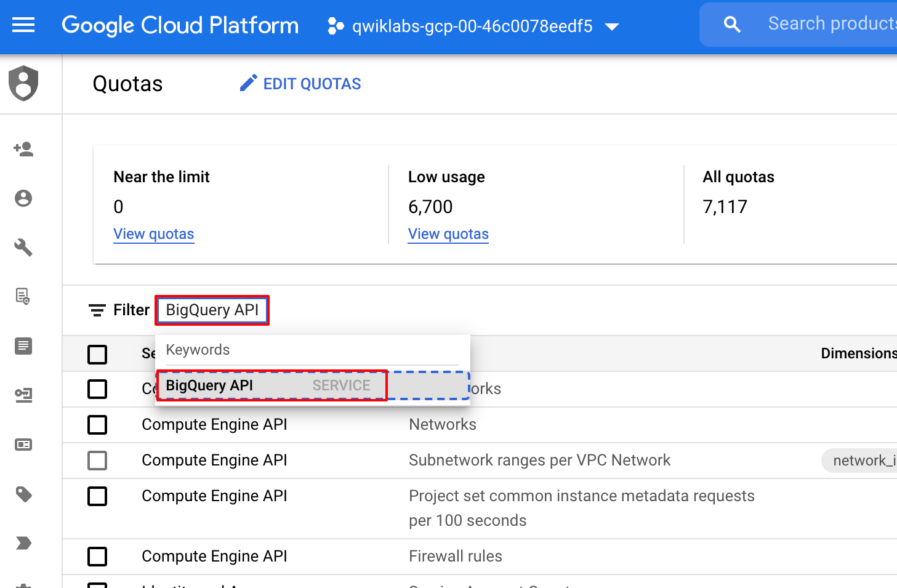Click the Near the limit count 0
Screen dimensions: 897x588
(x=118, y=207)
